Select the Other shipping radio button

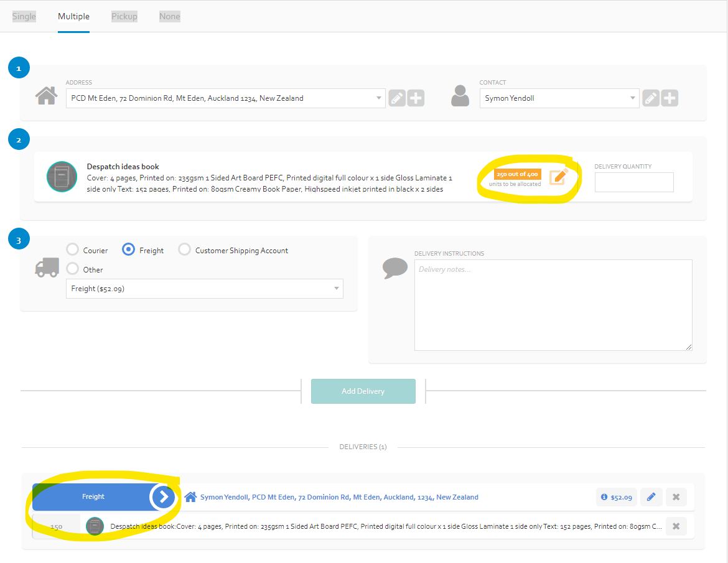point(72,269)
